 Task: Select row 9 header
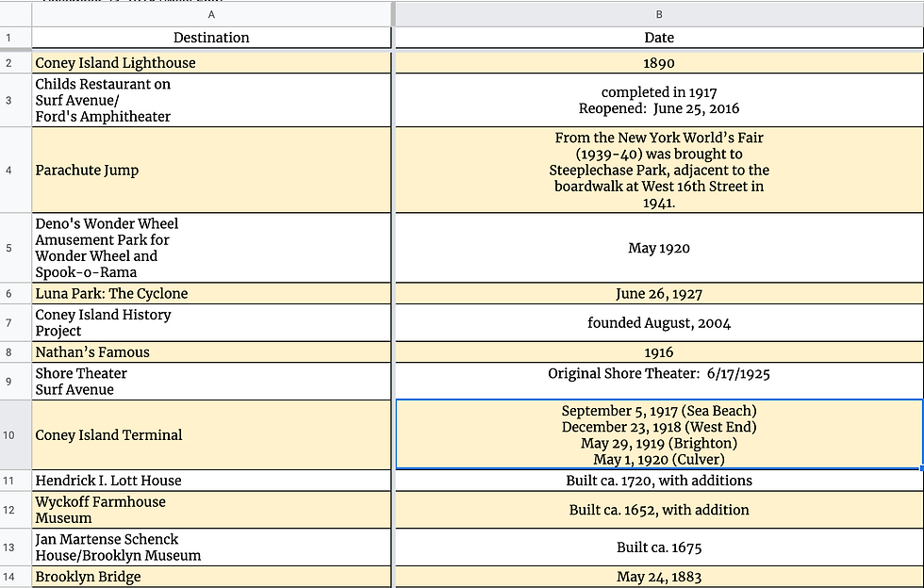(x=15, y=382)
